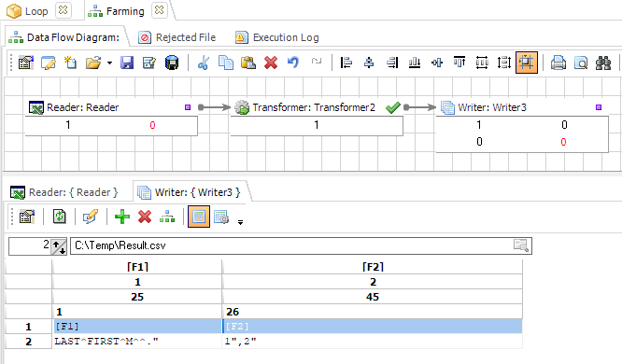Search with the binoculars icon
622x364 pixels.
(603, 63)
